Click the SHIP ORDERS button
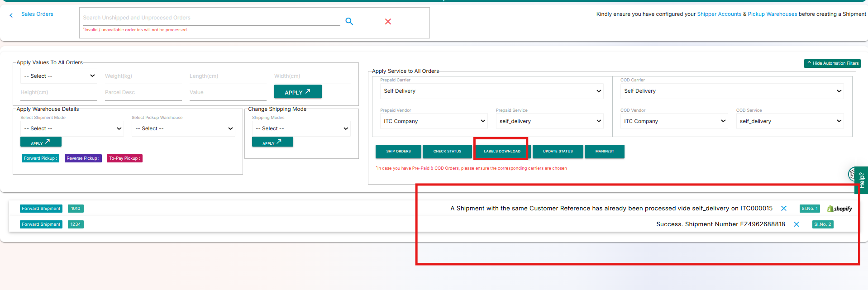868x290 pixels. pyautogui.click(x=398, y=152)
